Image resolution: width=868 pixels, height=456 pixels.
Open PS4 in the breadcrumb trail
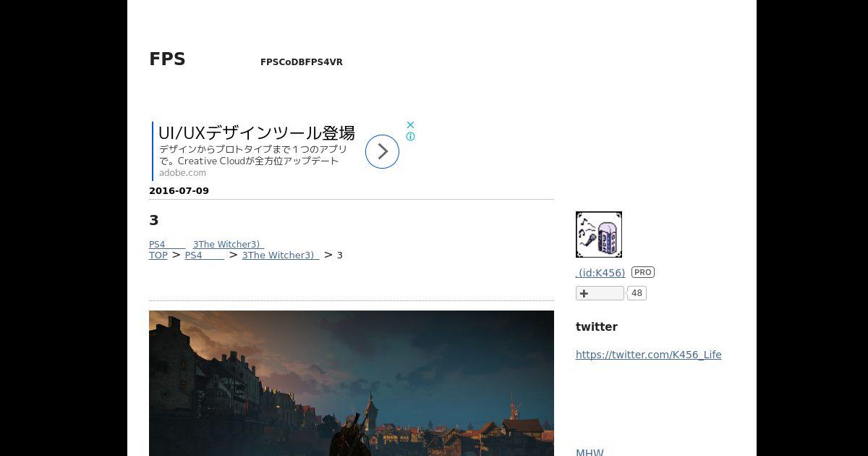204,256
